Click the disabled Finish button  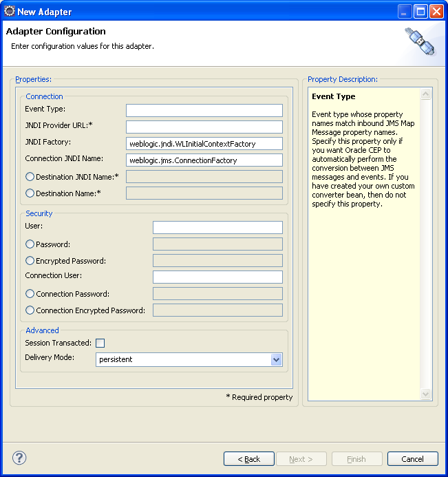point(356,458)
